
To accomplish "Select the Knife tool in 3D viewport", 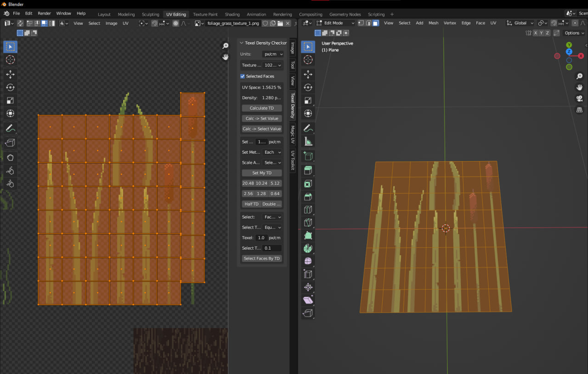I will [308, 223].
